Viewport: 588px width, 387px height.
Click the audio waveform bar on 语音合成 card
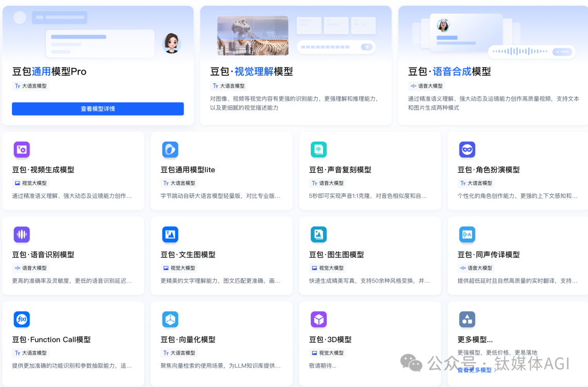point(531,51)
